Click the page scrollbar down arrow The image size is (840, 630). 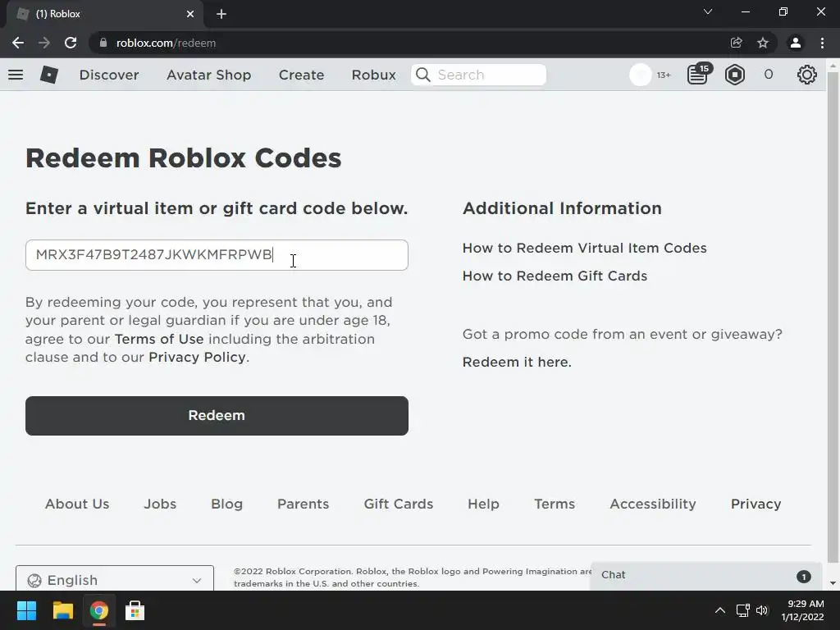coord(833,583)
